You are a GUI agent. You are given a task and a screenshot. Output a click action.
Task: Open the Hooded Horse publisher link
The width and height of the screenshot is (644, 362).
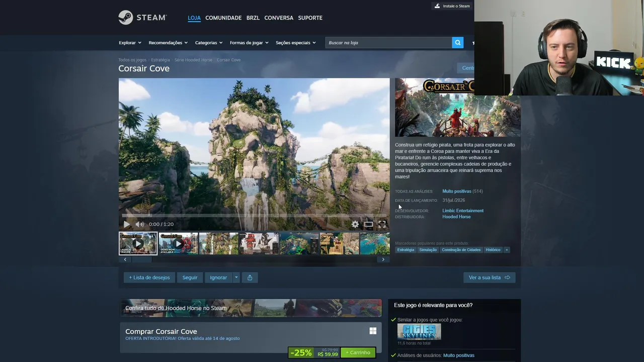tap(456, 217)
